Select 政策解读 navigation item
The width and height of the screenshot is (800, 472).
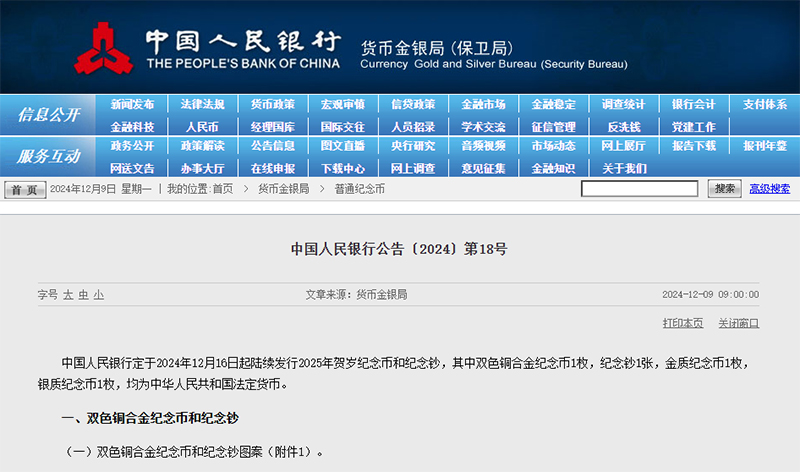coord(203,145)
